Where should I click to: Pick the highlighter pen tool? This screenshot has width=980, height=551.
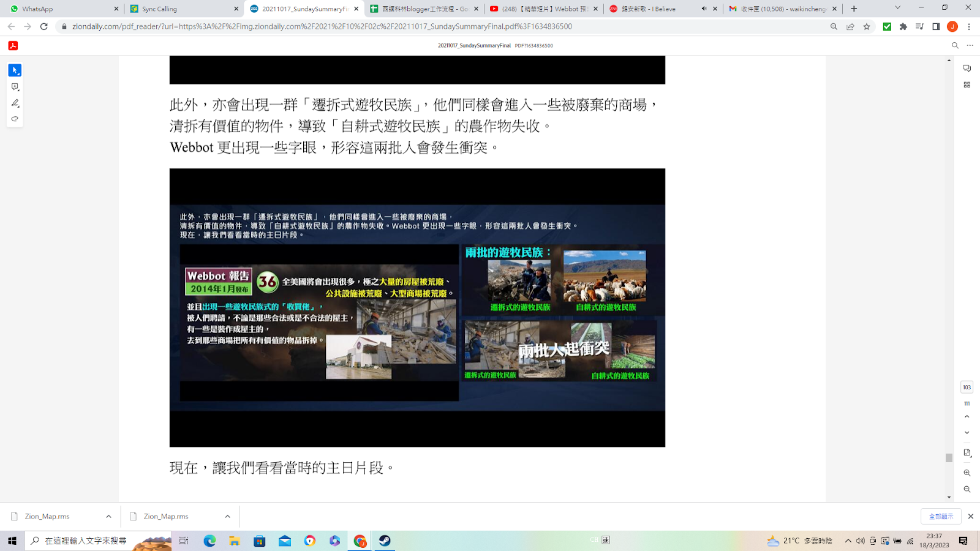(15, 103)
